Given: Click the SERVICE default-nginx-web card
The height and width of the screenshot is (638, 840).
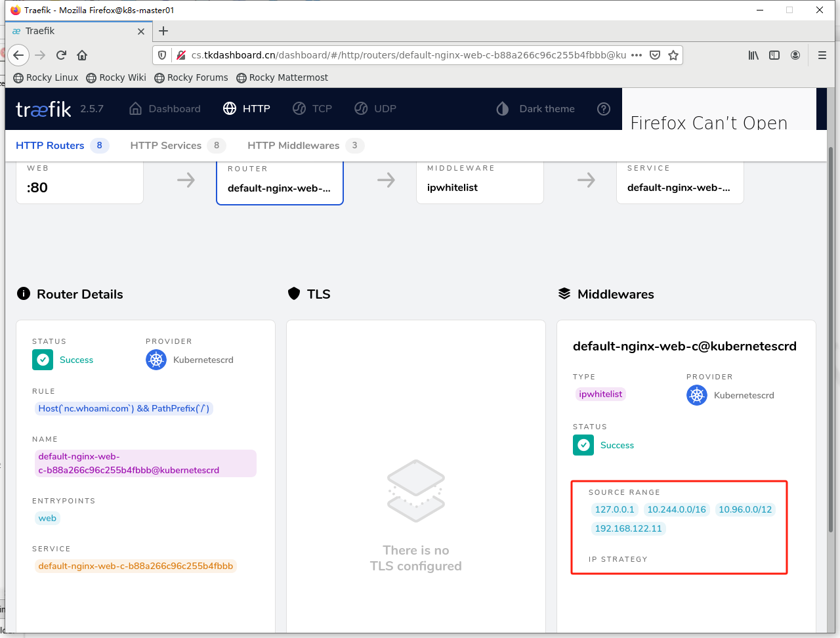Looking at the screenshot, I should (x=680, y=183).
